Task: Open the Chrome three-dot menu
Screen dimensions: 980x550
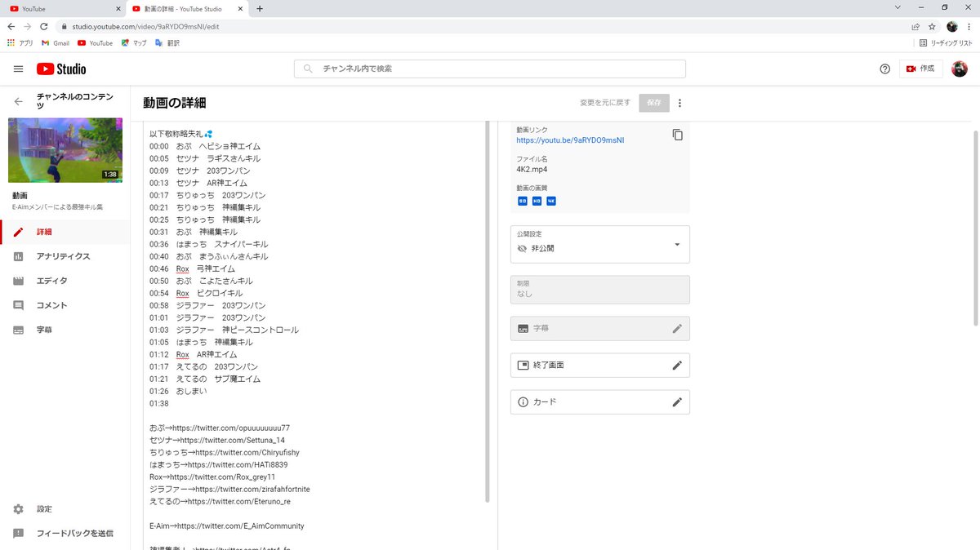Action: (x=969, y=26)
